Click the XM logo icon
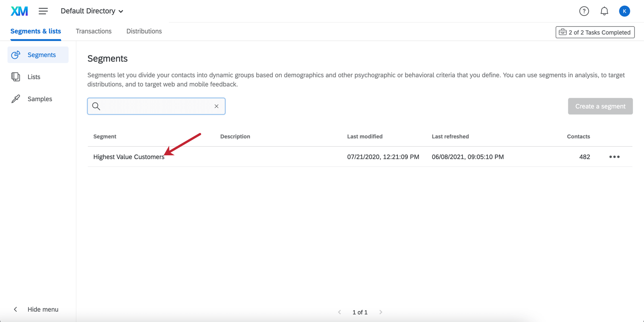The width and height of the screenshot is (644, 322). click(19, 11)
